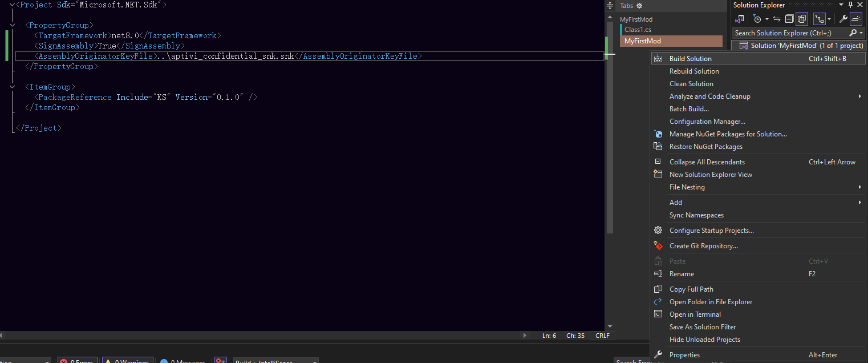Collapse All in Solution Explorer toolbar
The height and width of the screenshot is (363, 868).
[x=789, y=19]
